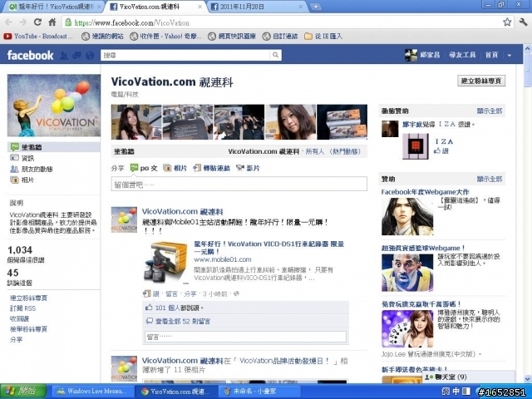Click the Facebook search input field
Image resolution: width=532 pixels, height=399 pixels.
click(x=185, y=55)
